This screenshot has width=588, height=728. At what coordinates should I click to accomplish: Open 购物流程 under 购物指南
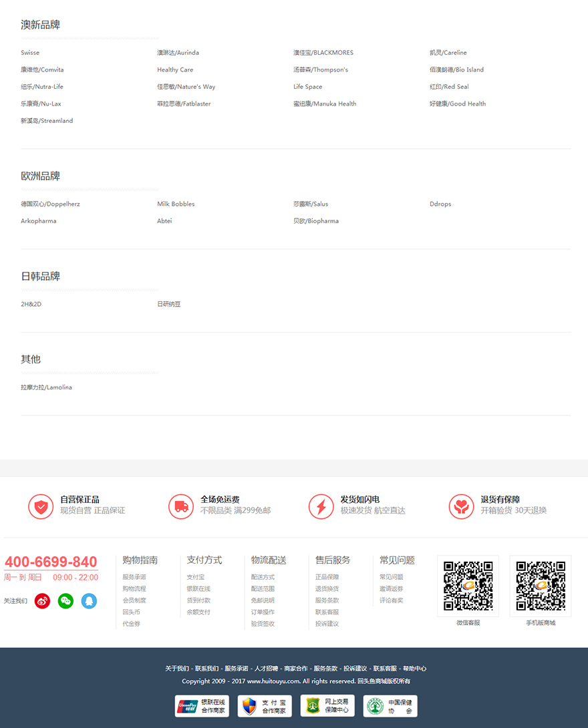click(x=134, y=588)
